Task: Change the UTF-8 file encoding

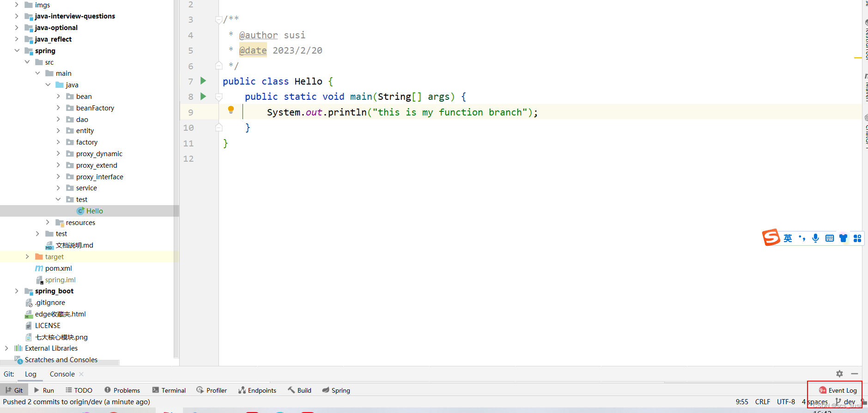Action: (x=786, y=402)
